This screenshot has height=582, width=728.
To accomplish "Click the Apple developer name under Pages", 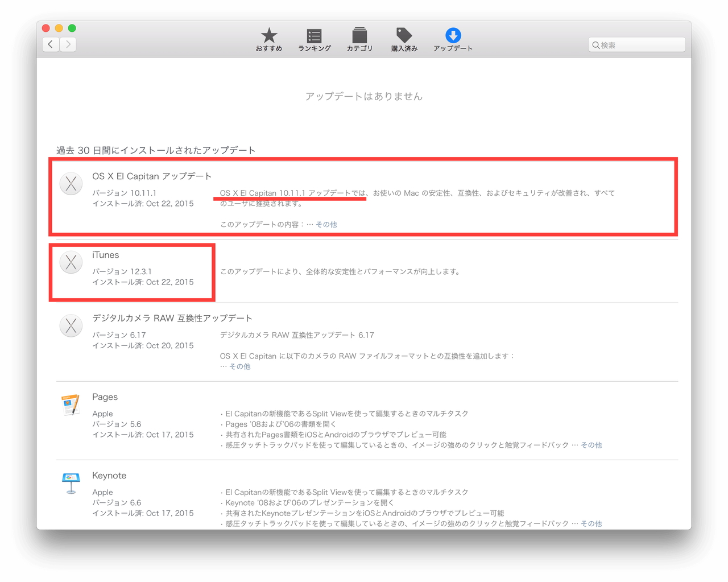I will [102, 414].
